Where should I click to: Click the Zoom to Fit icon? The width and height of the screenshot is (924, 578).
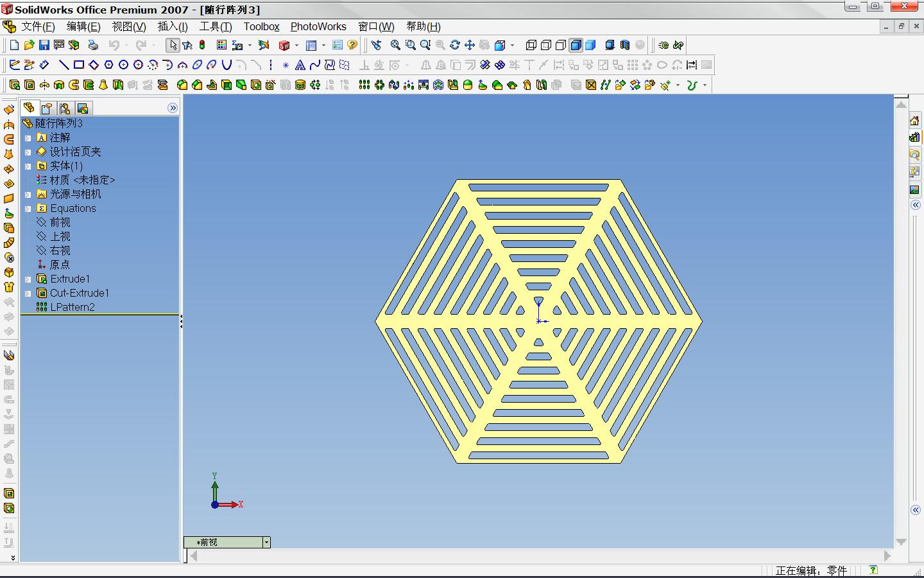pyautogui.click(x=395, y=45)
